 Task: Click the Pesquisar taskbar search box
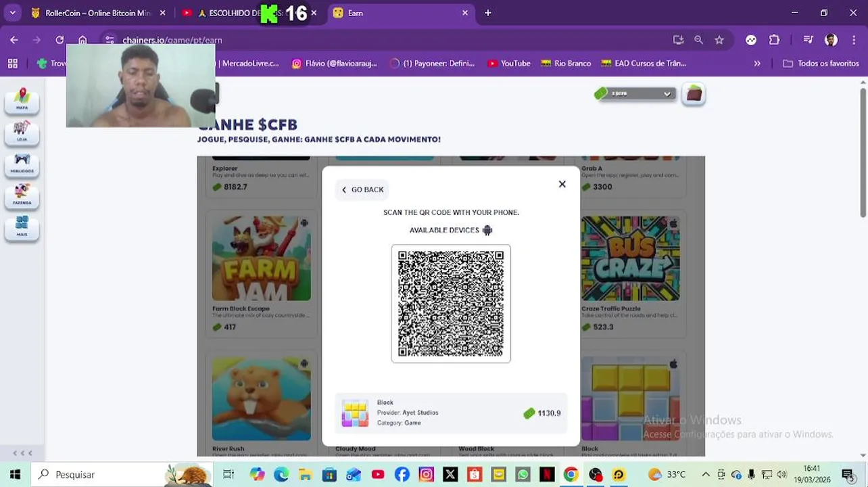122,474
